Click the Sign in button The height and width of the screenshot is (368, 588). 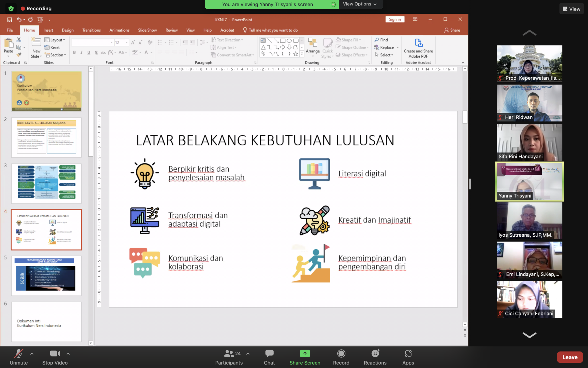point(395,19)
